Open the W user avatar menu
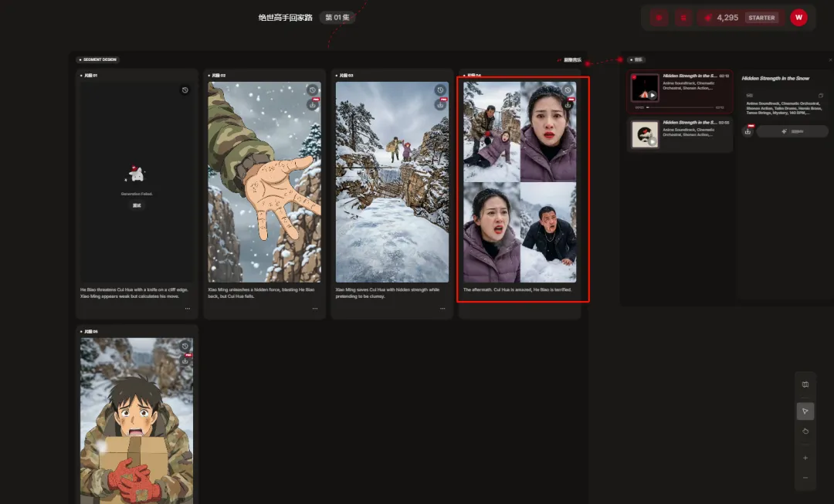 click(798, 18)
